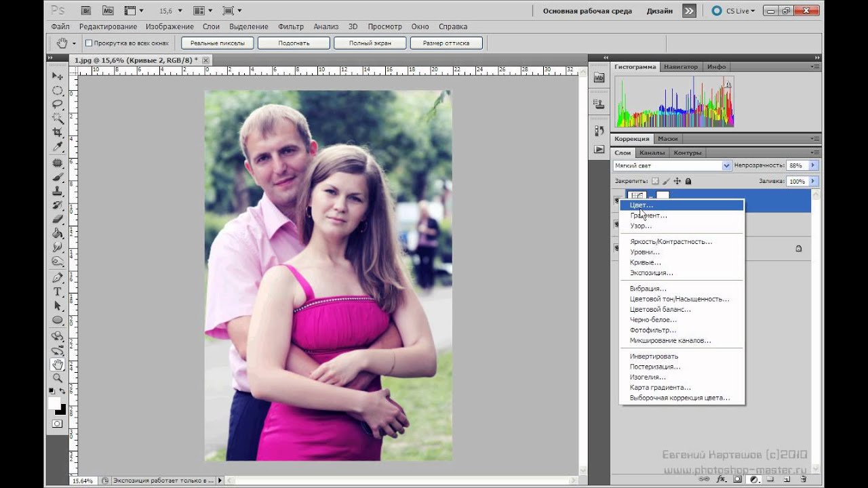This screenshot has width=868, height=488.
Task: Open the Actions panel play icon
Action: pyautogui.click(x=599, y=149)
